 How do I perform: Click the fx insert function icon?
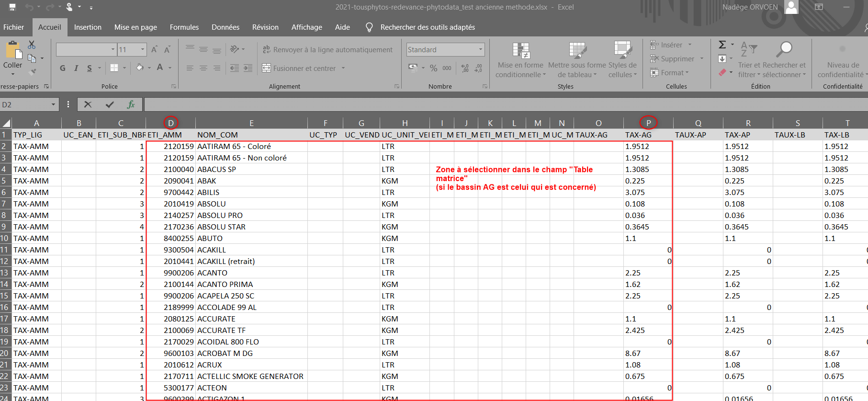click(x=131, y=104)
